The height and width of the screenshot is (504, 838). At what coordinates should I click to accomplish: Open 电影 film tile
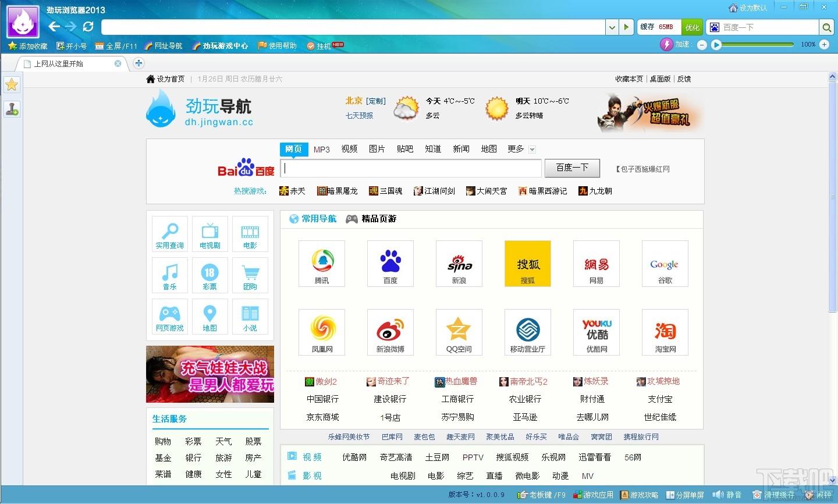tap(250, 234)
